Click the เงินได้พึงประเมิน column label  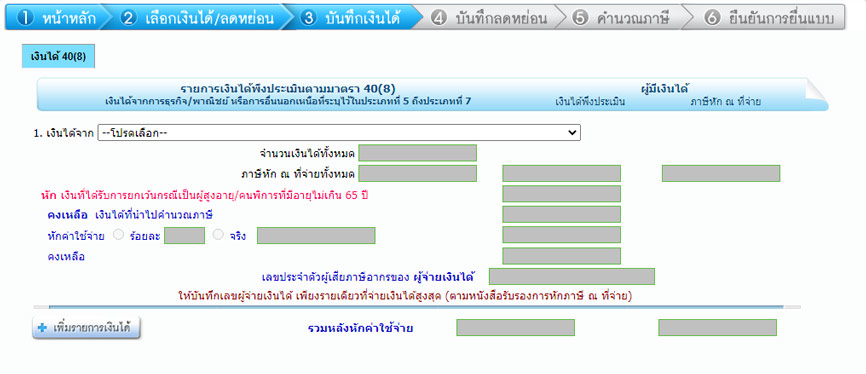(590, 102)
